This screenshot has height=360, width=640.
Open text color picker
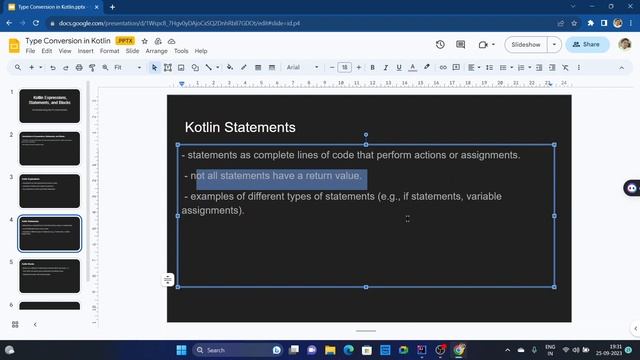(413, 68)
